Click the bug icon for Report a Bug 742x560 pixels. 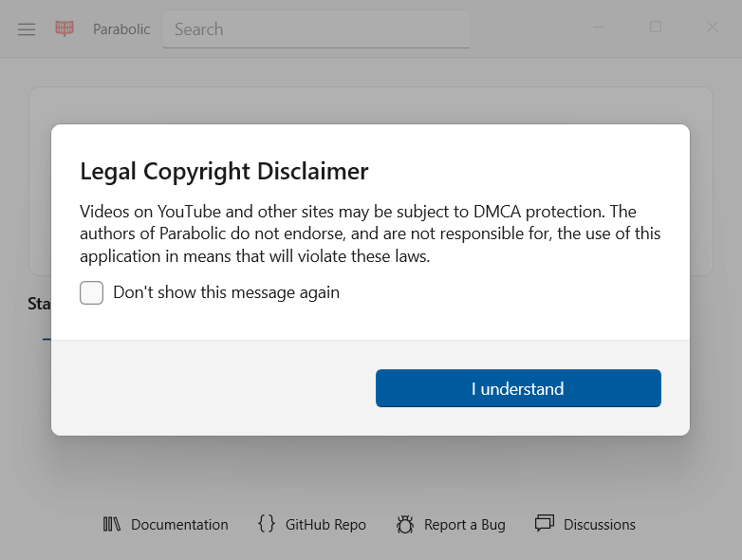pos(405,524)
